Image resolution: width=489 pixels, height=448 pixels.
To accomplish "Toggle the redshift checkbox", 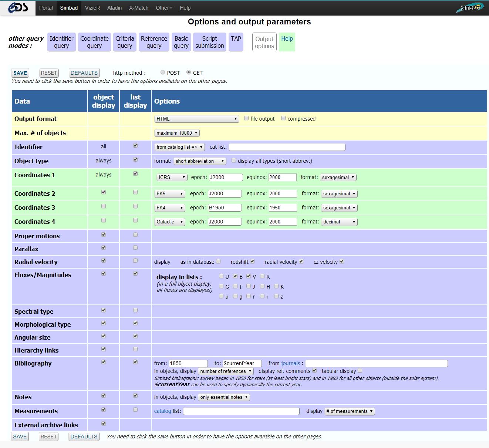I will [x=252, y=262].
